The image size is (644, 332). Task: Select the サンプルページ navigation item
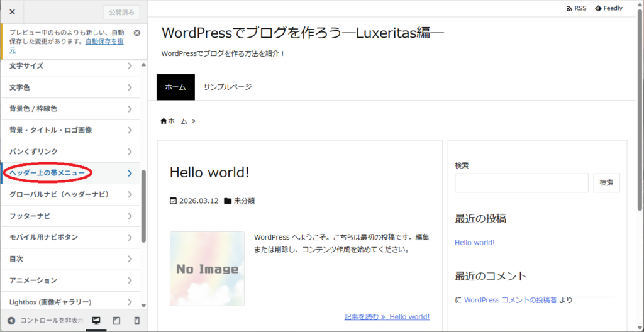click(x=228, y=87)
